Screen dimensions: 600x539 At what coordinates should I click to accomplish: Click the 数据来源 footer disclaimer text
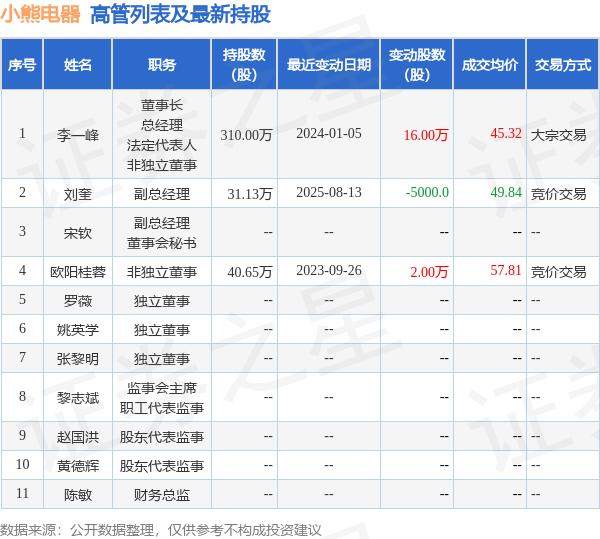tap(161, 530)
